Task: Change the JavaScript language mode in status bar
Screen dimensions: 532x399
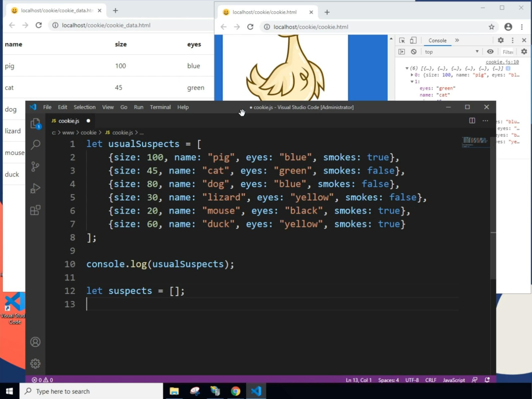Action: tap(454, 380)
